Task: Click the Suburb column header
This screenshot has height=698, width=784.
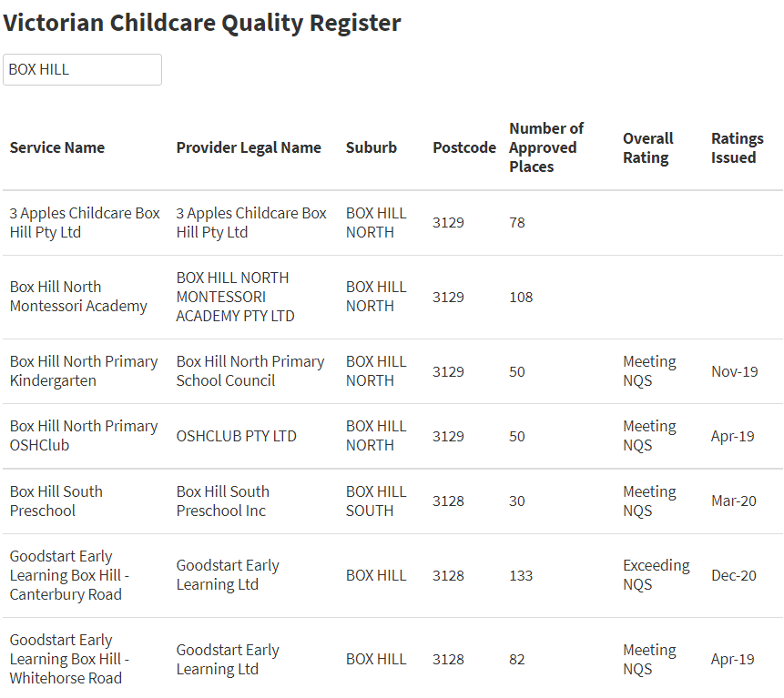Action: click(371, 147)
